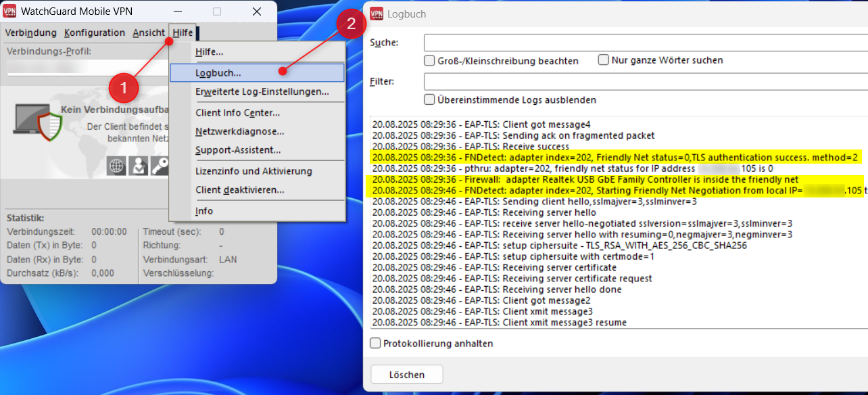Open the Verbindung menu
868x395 pixels.
[x=31, y=32]
